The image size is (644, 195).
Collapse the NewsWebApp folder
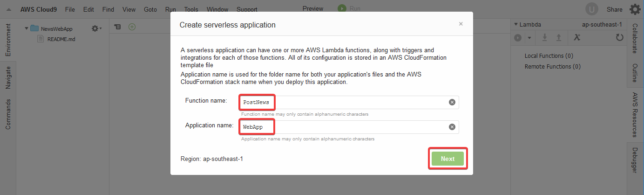(27, 28)
